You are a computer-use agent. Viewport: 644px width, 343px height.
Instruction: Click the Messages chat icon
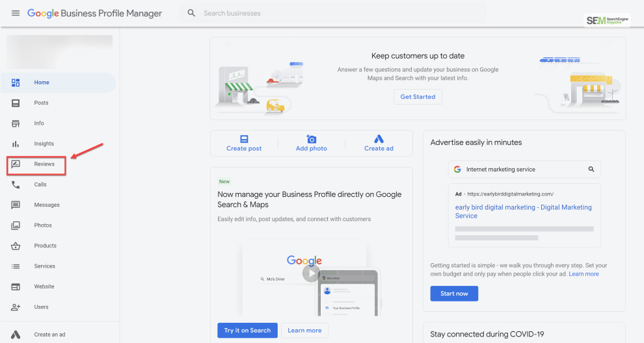[x=16, y=205]
